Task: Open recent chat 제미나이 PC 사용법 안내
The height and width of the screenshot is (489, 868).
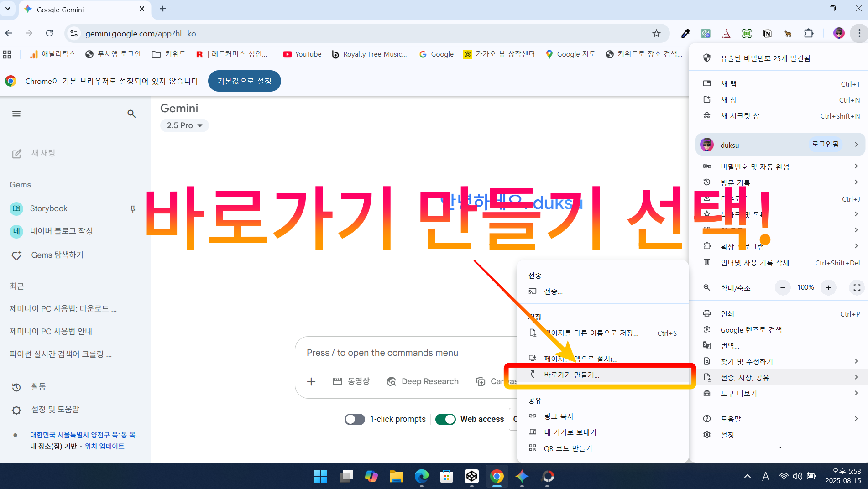Action: click(51, 331)
